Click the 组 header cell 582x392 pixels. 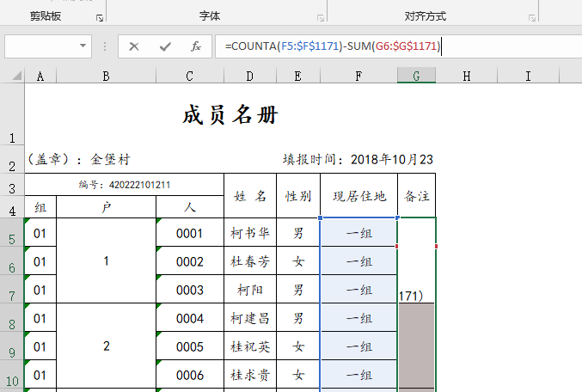[x=40, y=207]
